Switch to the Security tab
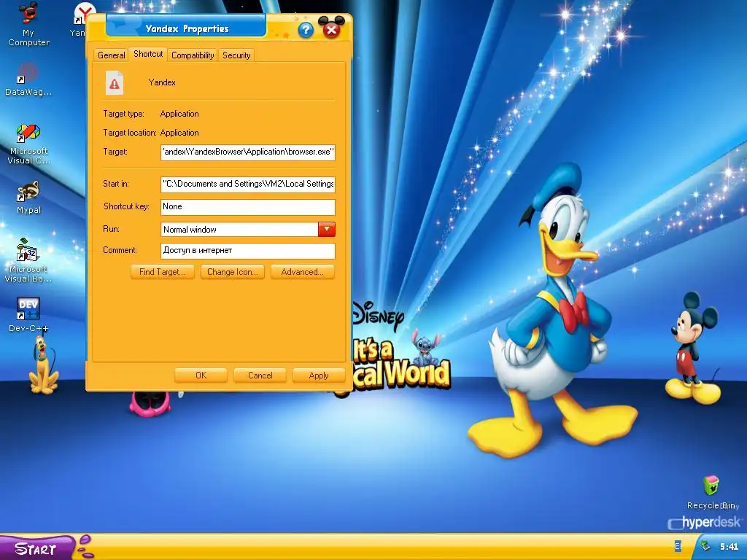This screenshot has height=560, width=747. pyautogui.click(x=236, y=55)
